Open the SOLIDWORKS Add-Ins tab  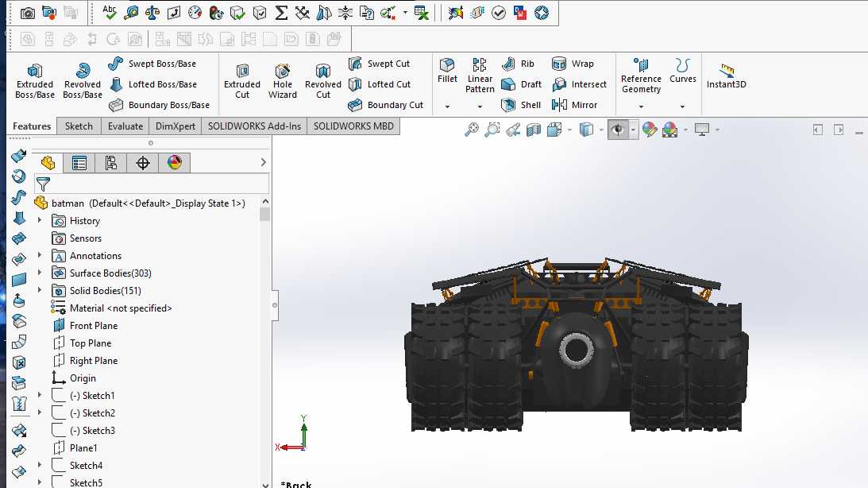click(254, 126)
